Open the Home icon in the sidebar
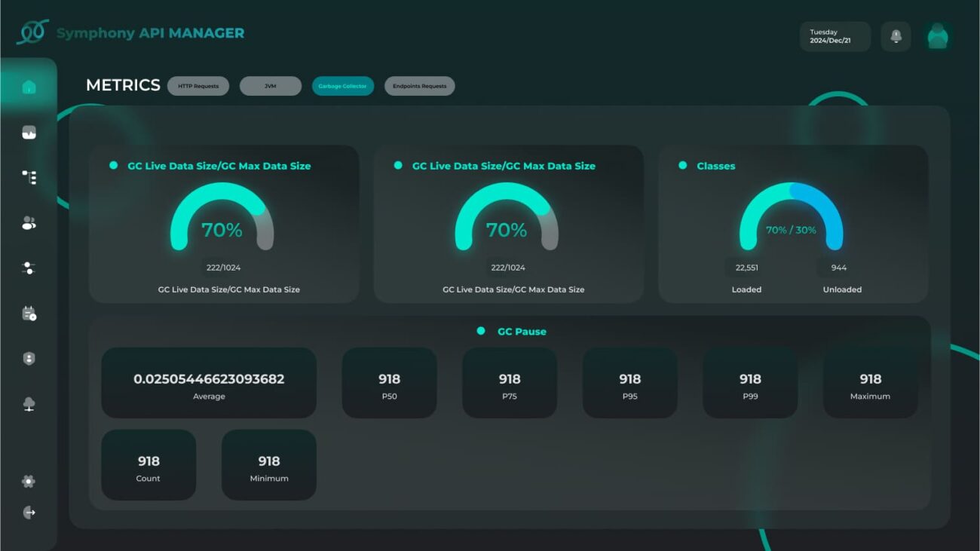This screenshot has width=980, height=551. [x=29, y=87]
